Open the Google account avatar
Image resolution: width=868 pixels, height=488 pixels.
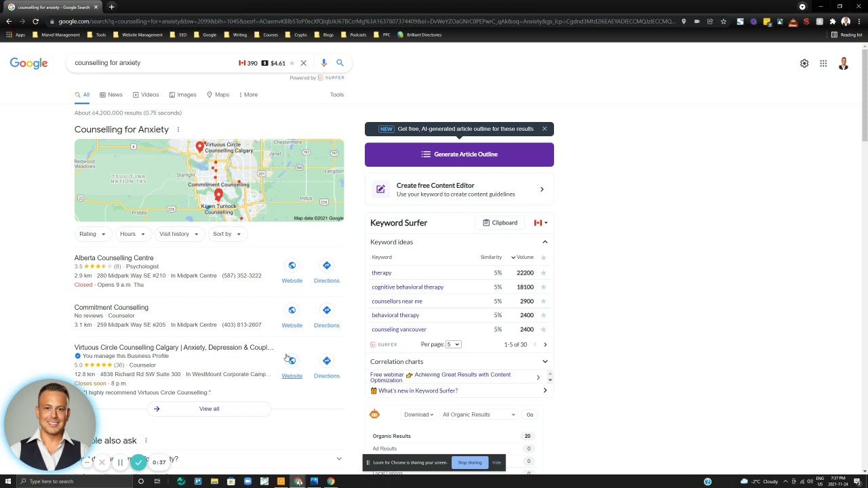(844, 64)
